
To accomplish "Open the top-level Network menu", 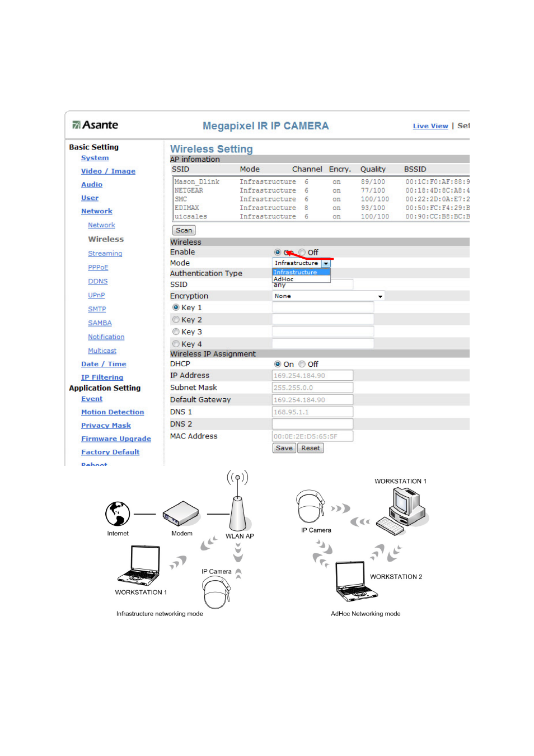I will 97,211.
